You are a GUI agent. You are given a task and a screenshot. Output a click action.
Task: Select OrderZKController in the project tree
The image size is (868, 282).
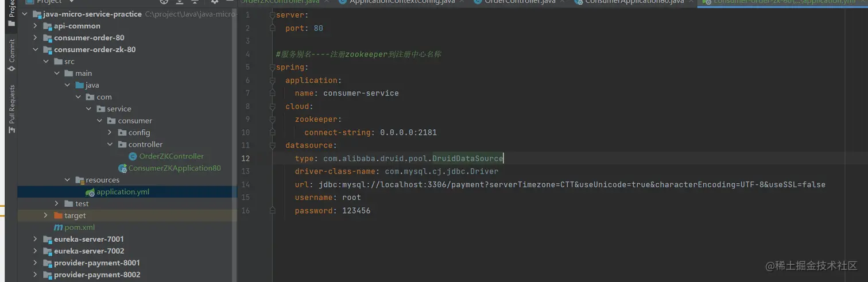[x=171, y=156]
